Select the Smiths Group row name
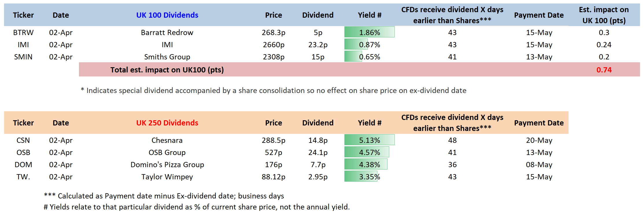Image resolution: width=644 pixels, height=217 pixels. [x=167, y=57]
